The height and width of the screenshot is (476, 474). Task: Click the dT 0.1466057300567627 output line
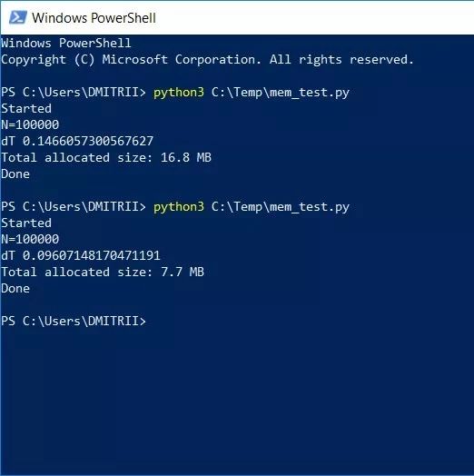coord(77,141)
